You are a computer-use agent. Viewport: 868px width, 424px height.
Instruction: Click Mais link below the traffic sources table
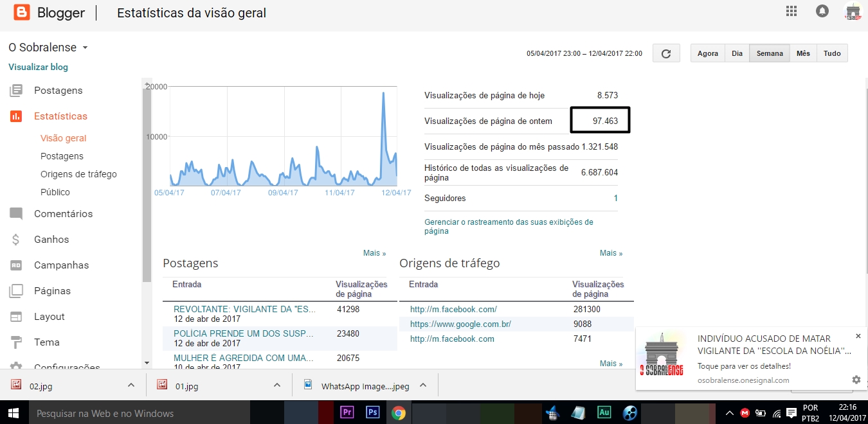611,364
